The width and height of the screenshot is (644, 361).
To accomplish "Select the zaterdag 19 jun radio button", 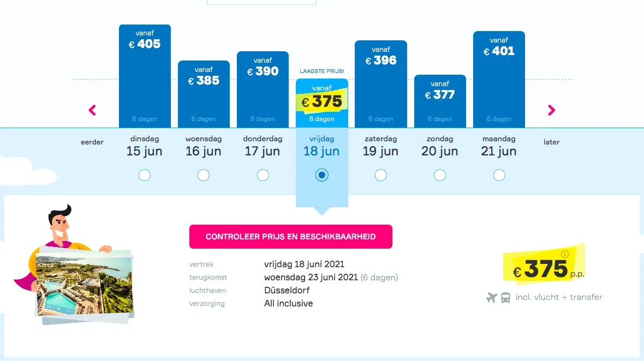I will [381, 175].
